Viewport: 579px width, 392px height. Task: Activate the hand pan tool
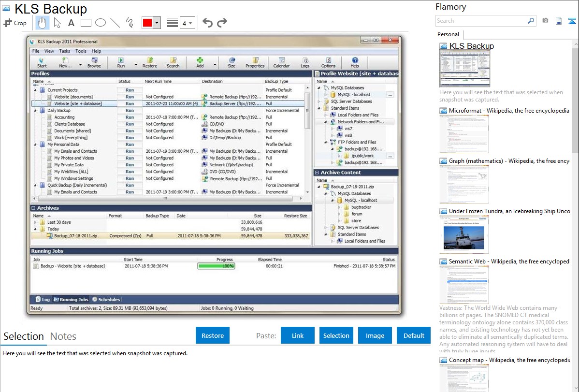point(43,23)
